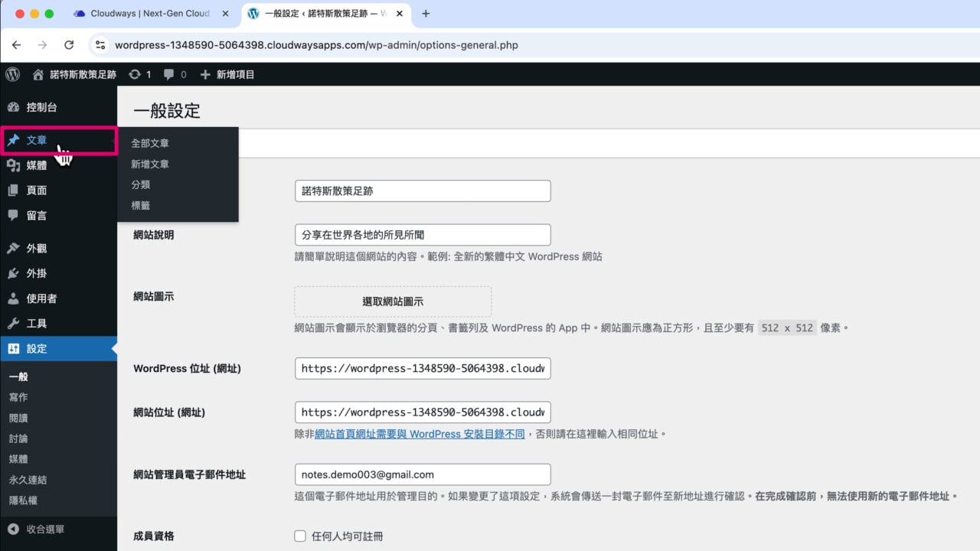
Task: Click the 工具 tools wrench icon
Action: tap(13, 324)
